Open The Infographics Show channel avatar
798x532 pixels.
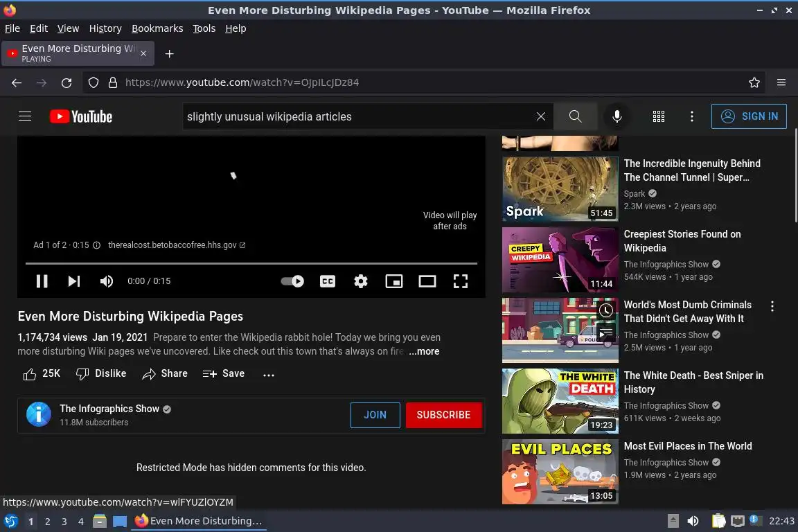39,414
